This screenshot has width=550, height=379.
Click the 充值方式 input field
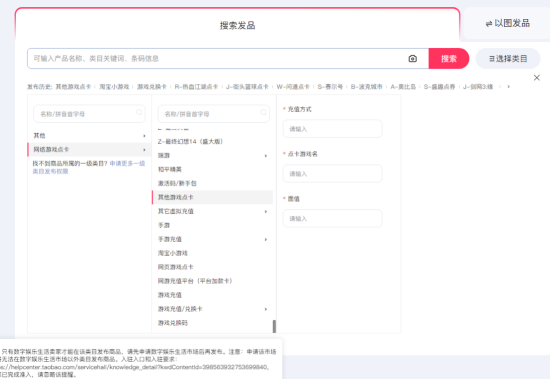333,129
